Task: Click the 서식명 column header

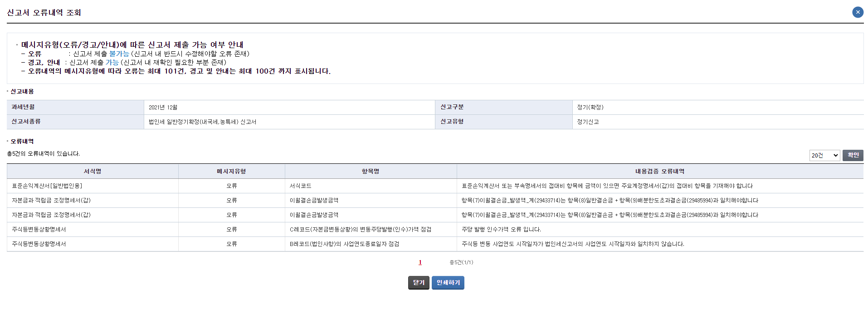Action: coord(93,172)
